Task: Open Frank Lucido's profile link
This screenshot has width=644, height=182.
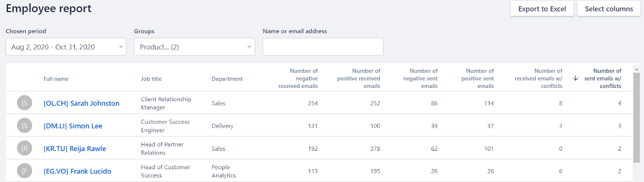Action: (77, 171)
